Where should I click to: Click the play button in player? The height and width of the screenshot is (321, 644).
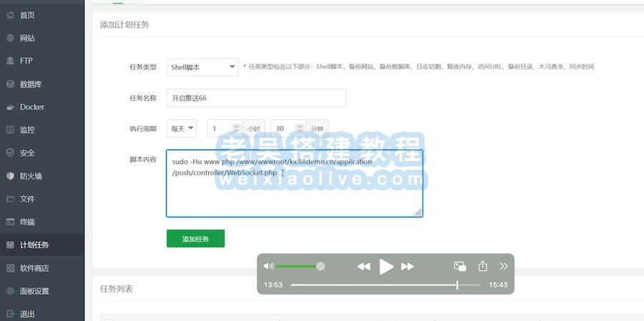pyautogui.click(x=386, y=267)
